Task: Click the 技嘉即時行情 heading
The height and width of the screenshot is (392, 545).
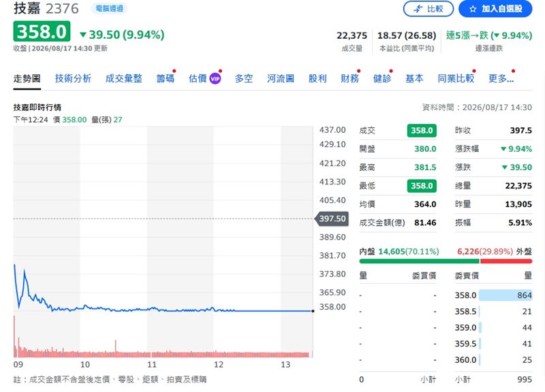Action: 37,108
